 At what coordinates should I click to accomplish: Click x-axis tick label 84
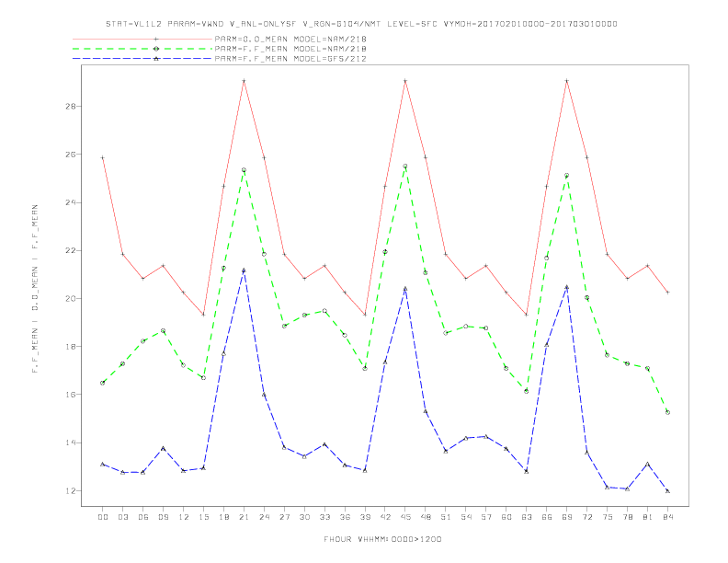(668, 517)
